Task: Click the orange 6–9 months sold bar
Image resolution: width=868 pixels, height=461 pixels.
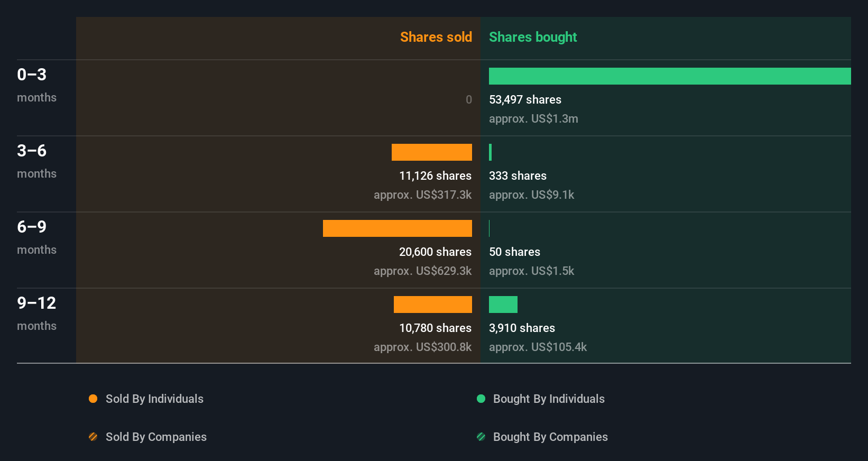Action: point(398,228)
